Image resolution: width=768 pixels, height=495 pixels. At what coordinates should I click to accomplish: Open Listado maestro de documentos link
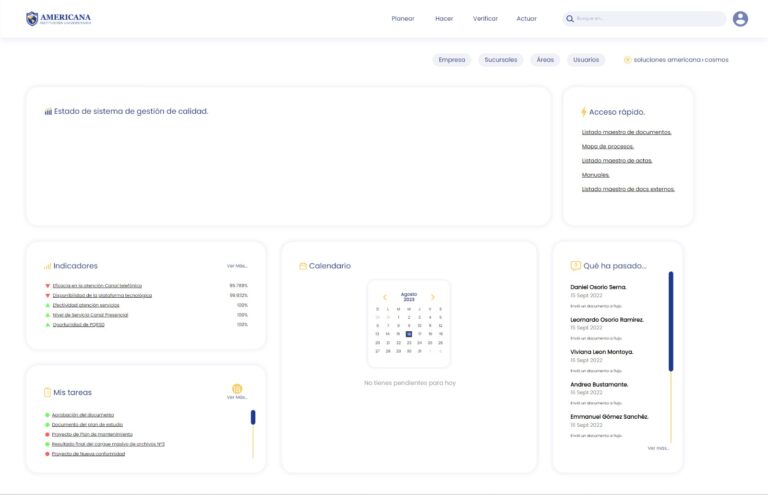[x=626, y=132]
